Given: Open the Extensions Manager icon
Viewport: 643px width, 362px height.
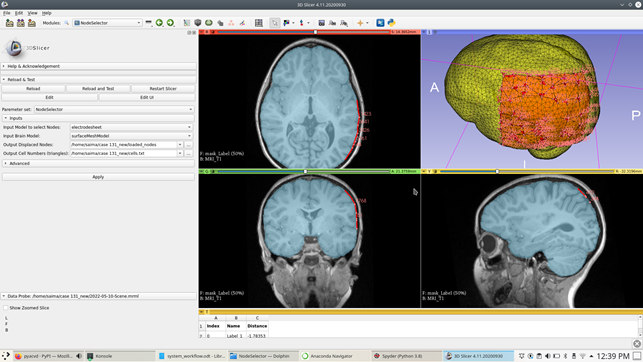Looking at the screenshot, I should 380,23.
